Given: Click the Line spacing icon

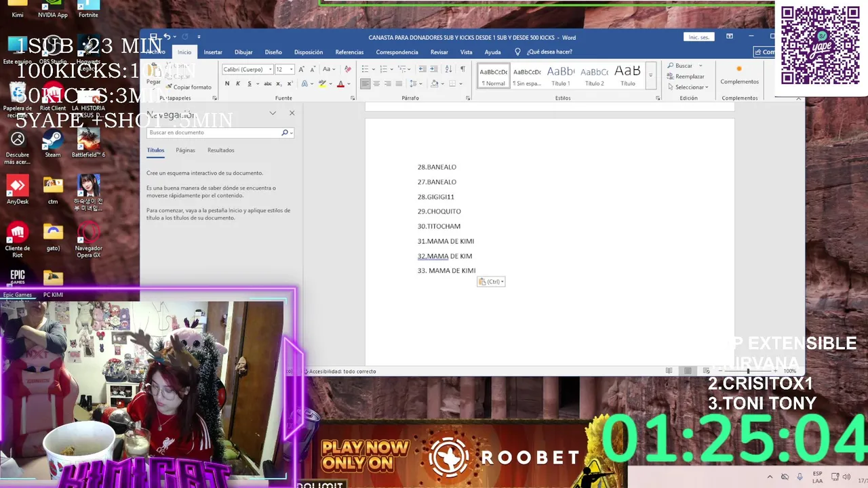Looking at the screenshot, I should click(414, 84).
